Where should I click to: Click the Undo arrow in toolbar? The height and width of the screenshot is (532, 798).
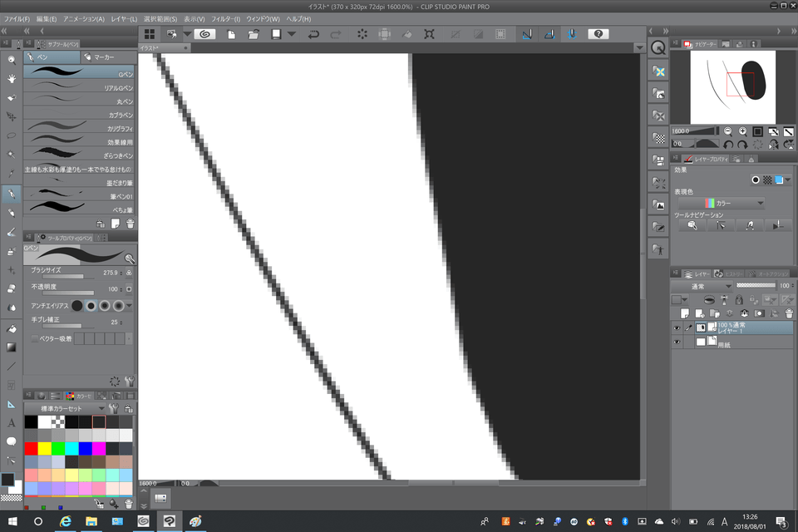click(x=313, y=34)
